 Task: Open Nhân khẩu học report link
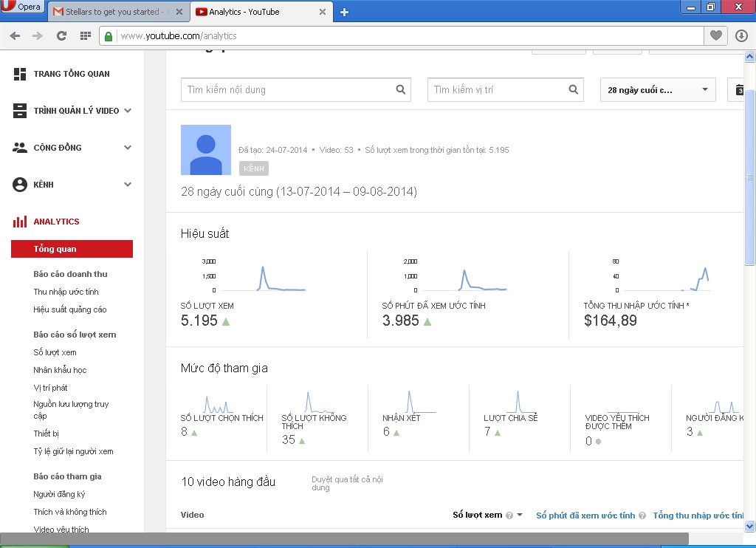coord(60,370)
